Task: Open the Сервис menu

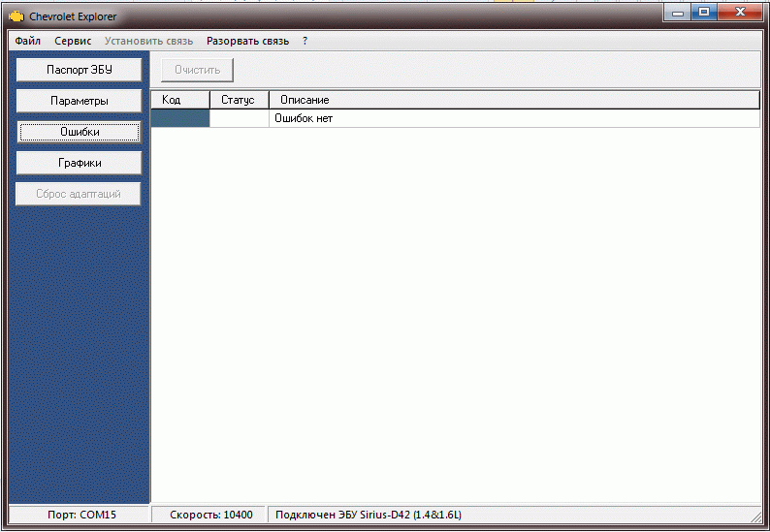Action: 73,42
